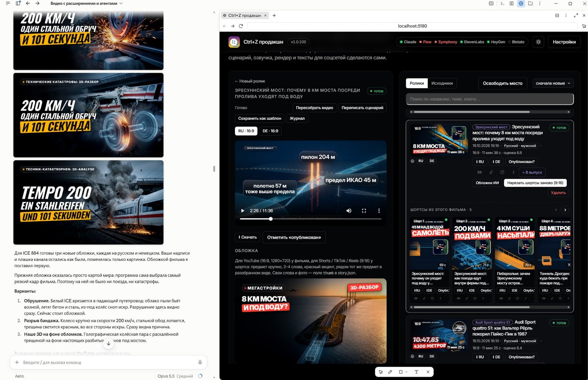Select the DE · 16:9 version
588x380 pixels.
[270, 131]
